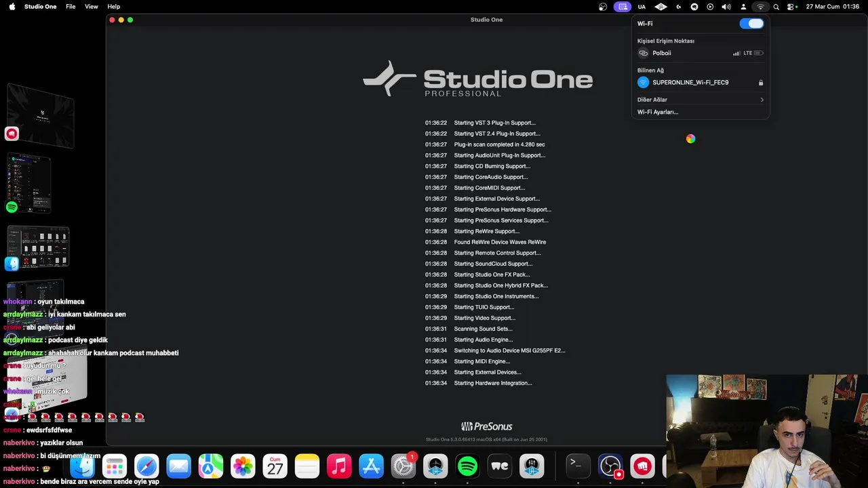Screen dimensions: 868x488
Task: Open Terminal from the Dock
Action: point(578,466)
